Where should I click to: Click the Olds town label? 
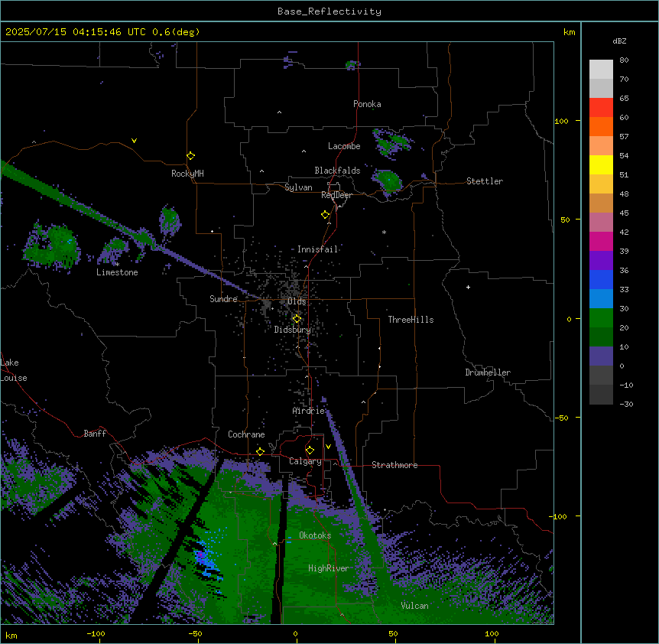point(297,301)
